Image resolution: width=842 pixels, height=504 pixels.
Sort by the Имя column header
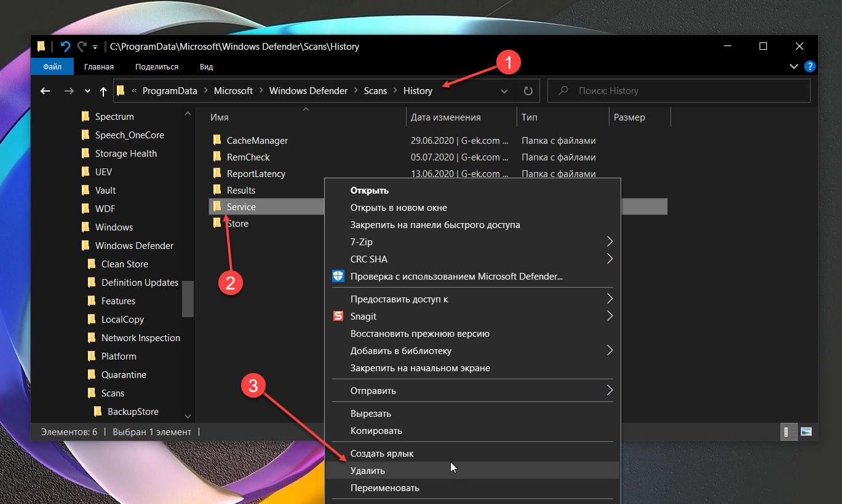[306, 117]
